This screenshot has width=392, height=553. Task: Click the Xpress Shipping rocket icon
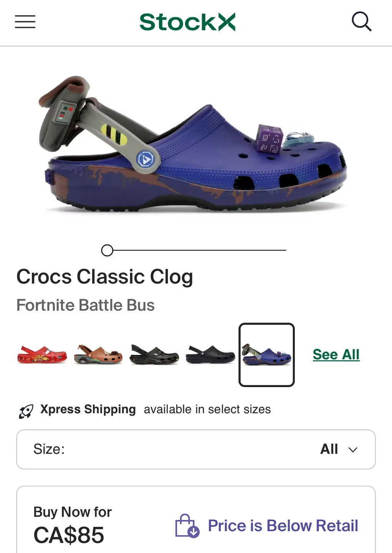[x=25, y=411]
